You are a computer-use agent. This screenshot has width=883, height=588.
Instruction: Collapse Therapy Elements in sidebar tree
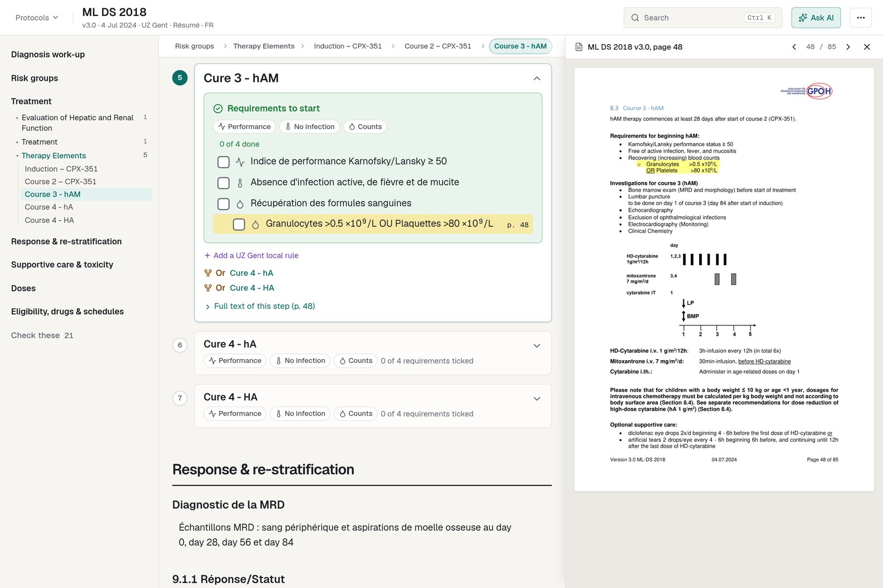pyautogui.click(x=17, y=156)
